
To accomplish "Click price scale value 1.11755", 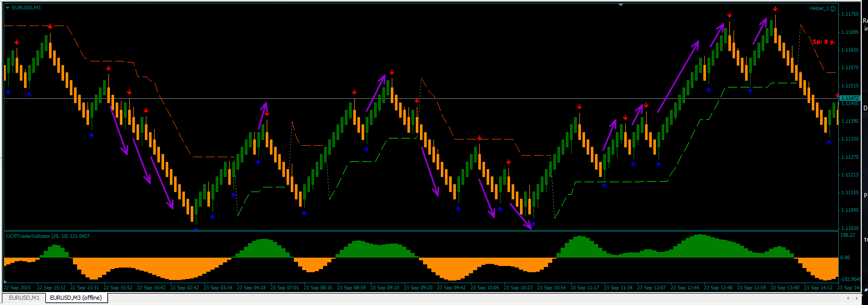I will 850,14.
